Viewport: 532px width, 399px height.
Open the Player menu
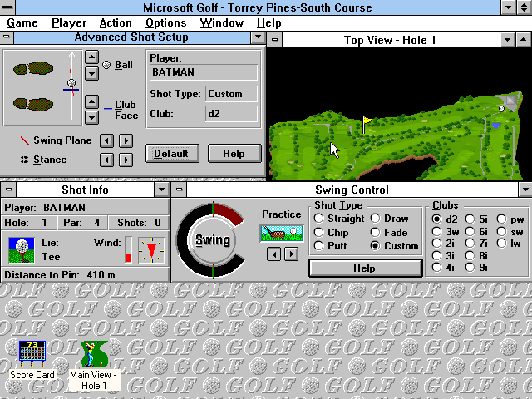tap(69, 23)
